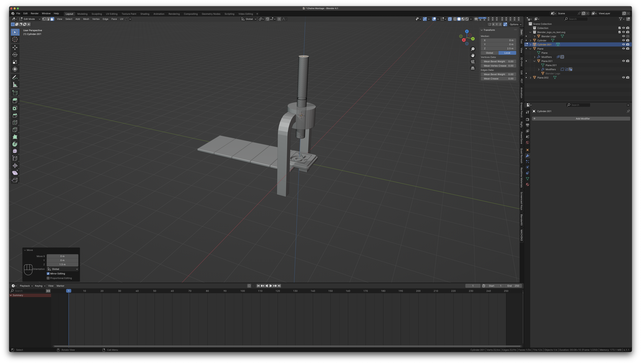This screenshot has width=641, height=364.
Task: Choose the Knife tool
Action: [x=15, y=130]
